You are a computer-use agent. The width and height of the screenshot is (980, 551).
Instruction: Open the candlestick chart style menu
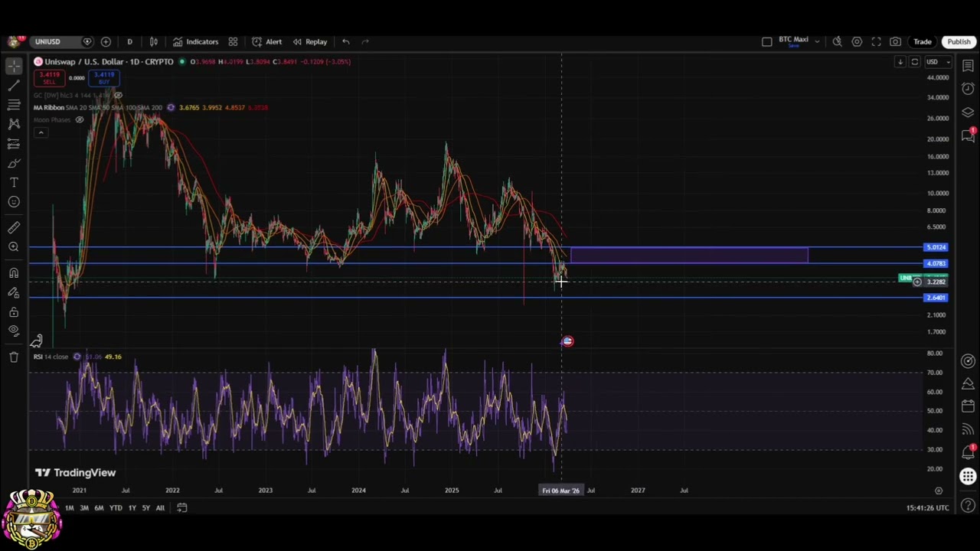tap(154, 41)
